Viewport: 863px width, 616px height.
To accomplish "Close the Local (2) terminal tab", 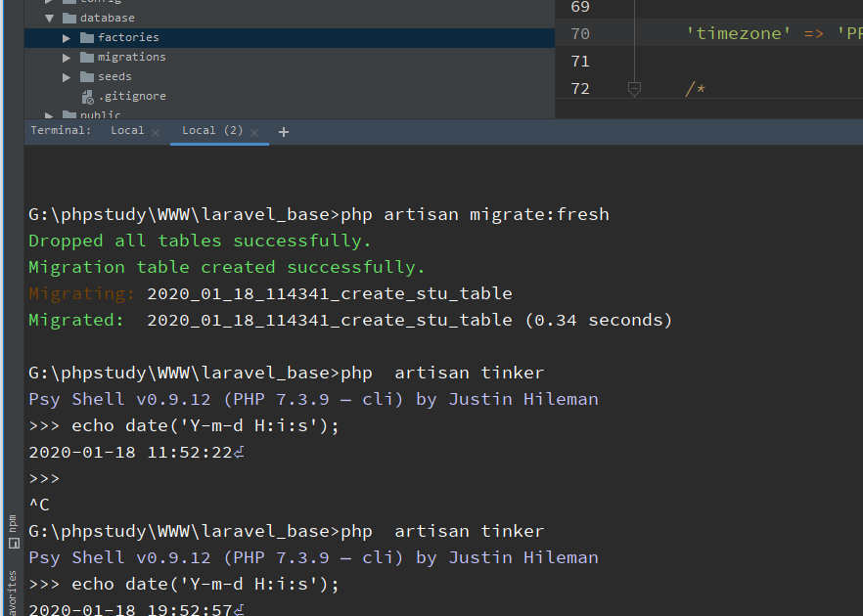I will (x=255, y=132).
